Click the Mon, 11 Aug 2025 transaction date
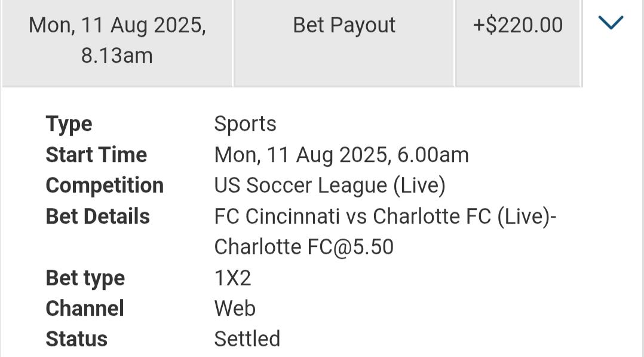This screenshot has height=357, width=644. (x=117, y=25)
